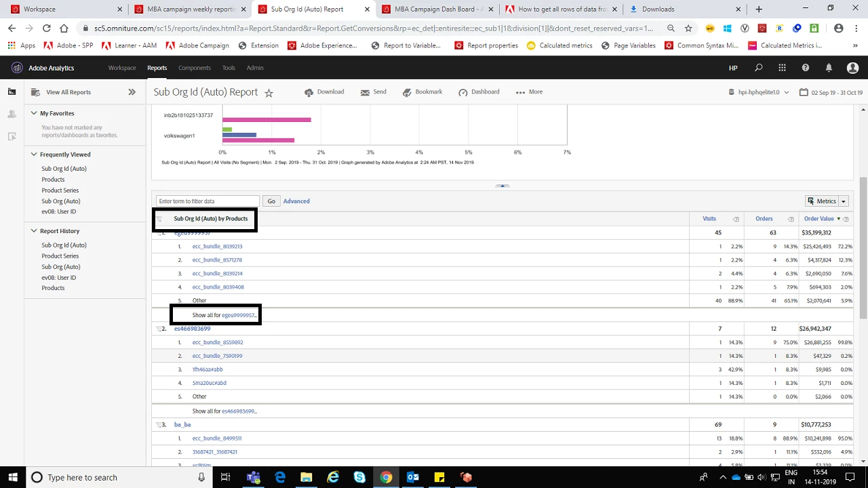Favorite the Sub Org Id report star
Screen dimensions: 868x488
[x=269, y=93]
